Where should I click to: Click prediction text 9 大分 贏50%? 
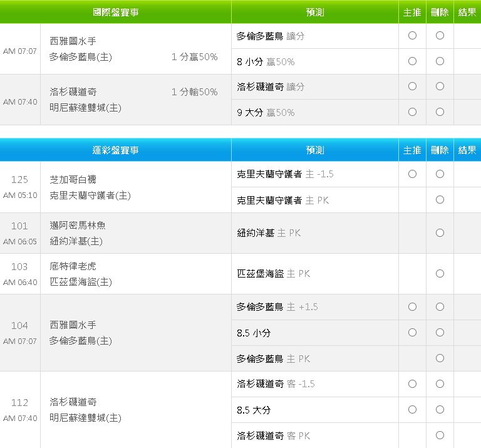click(266, 112)
